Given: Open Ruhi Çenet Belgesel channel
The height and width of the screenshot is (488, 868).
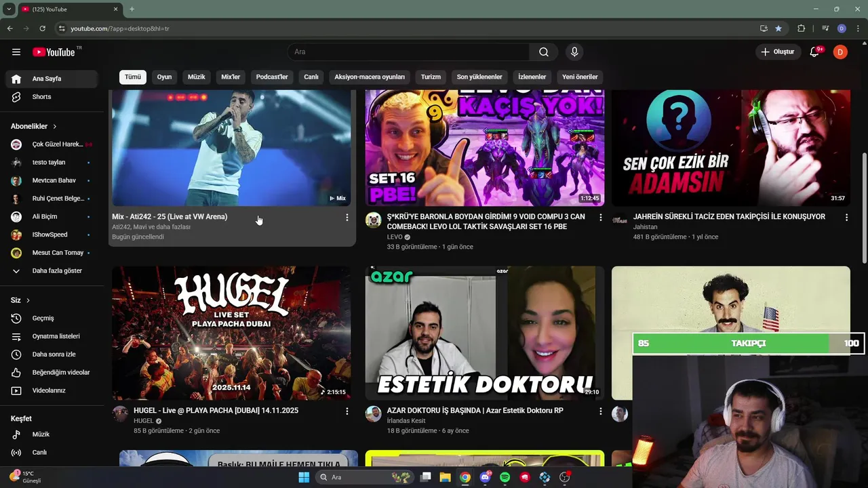Looking at the screenshot, I should [52, 199].
